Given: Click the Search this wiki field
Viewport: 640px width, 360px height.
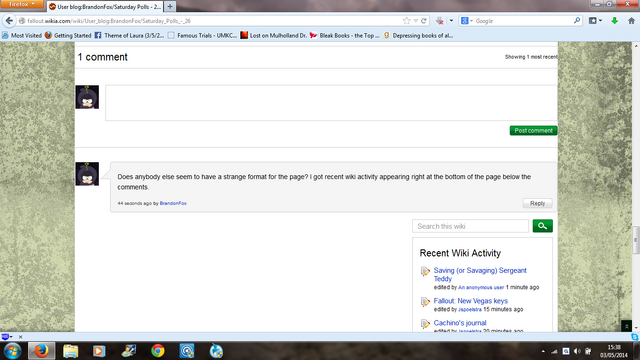Looking at the screenshot, I should point(470,226).
